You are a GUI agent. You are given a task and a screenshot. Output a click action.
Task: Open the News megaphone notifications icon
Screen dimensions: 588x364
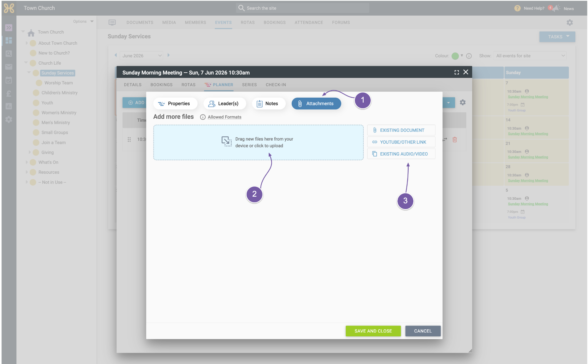(555, 8)
